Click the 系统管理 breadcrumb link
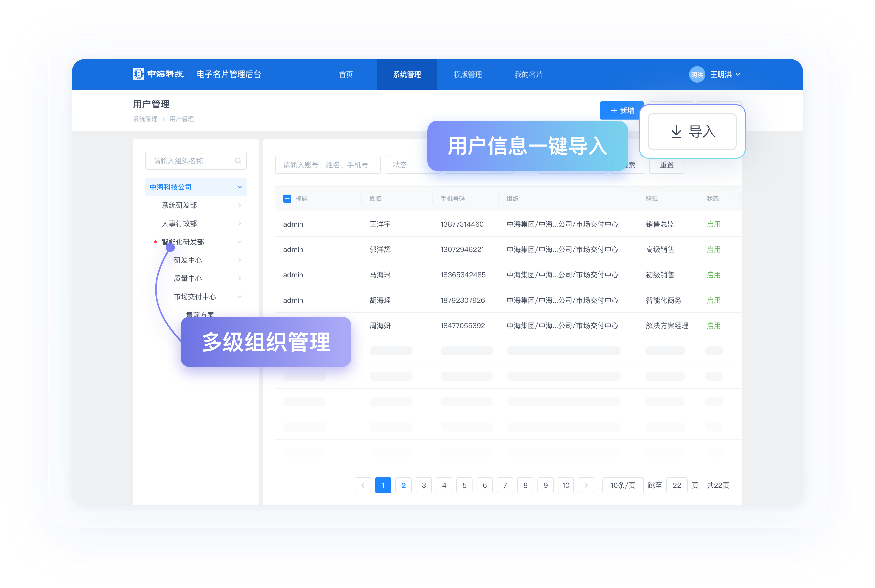This screenshot has height=588, width=875. (145, 119)
